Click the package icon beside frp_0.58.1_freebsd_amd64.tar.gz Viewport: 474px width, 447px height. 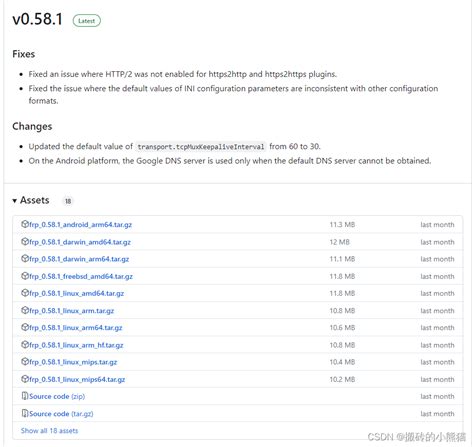tap(25, 276)
